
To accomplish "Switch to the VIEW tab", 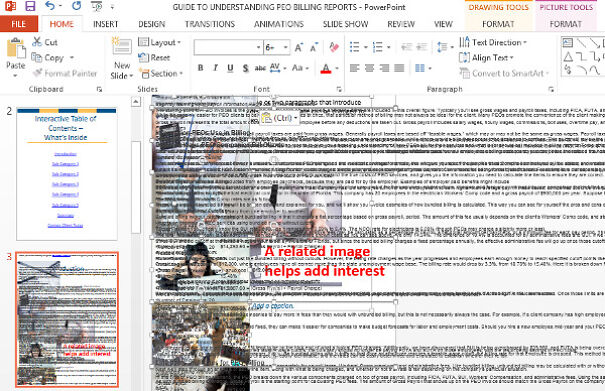I will [x=443, y=24].
